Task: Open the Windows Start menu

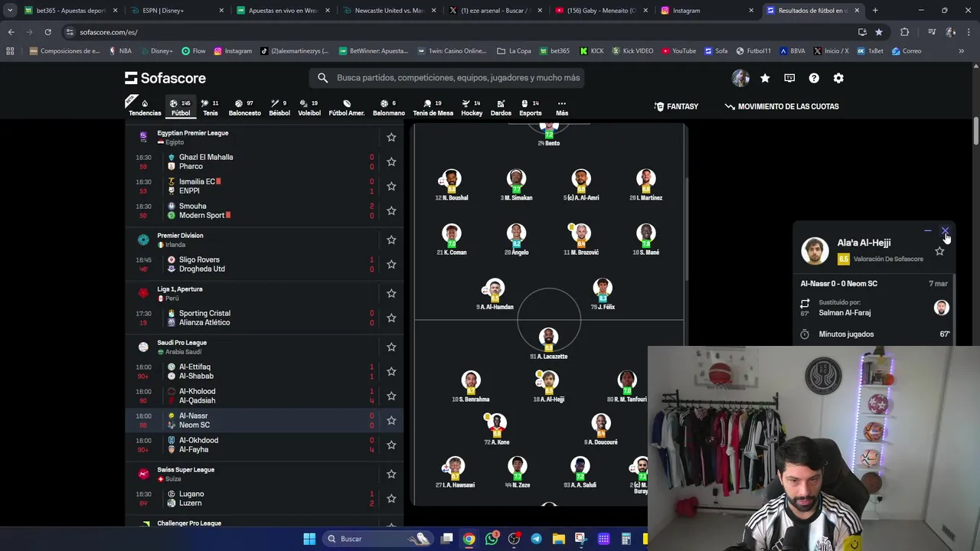Action: tap(309, 539)
